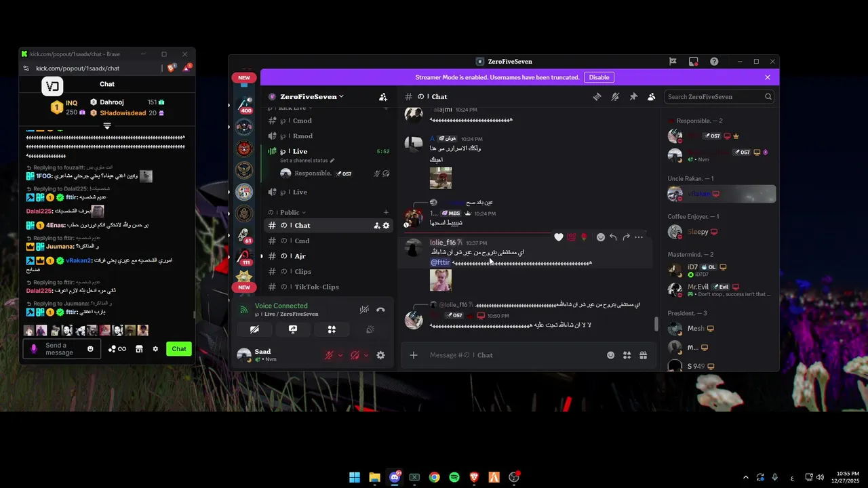Undeafen headphones in user panel

(x=355, y=355)
